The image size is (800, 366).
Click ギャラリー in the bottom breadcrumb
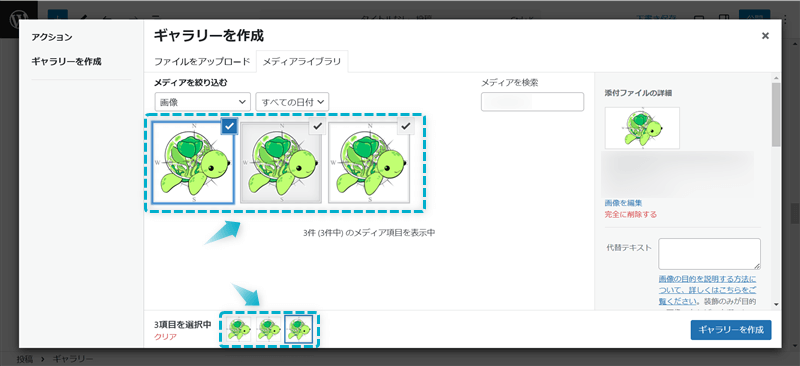click(x=72, y=359)
